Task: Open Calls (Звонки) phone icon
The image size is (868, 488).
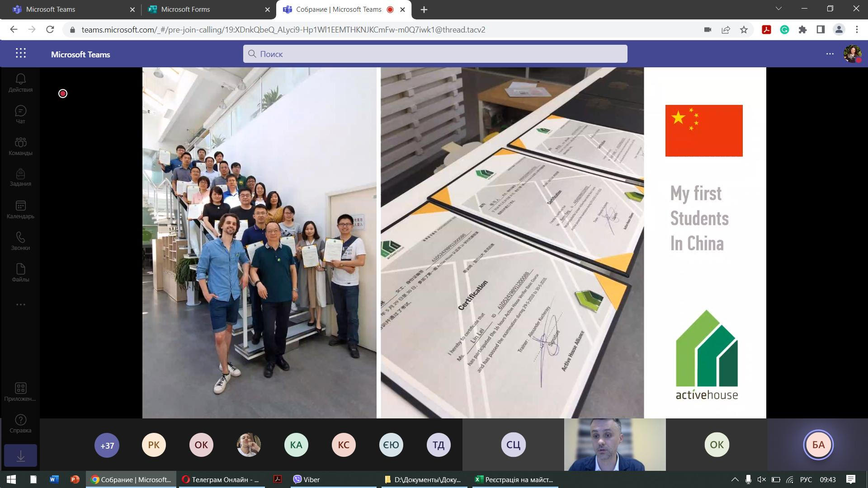Action: 20,241
